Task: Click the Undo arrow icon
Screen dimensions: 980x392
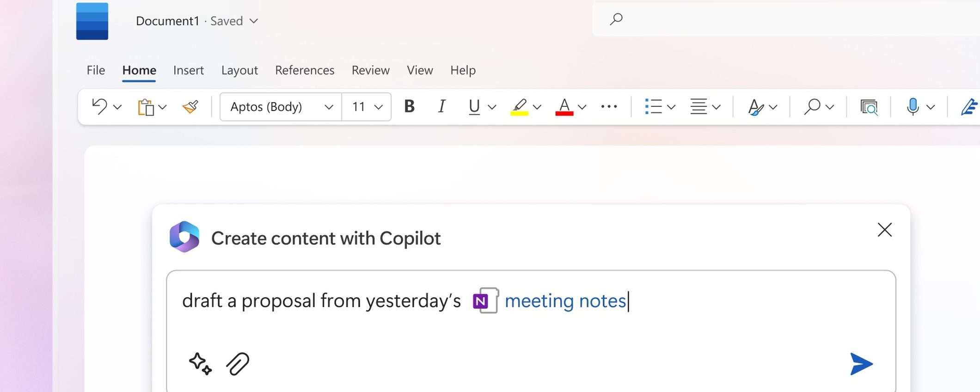Action: (99, 106)
